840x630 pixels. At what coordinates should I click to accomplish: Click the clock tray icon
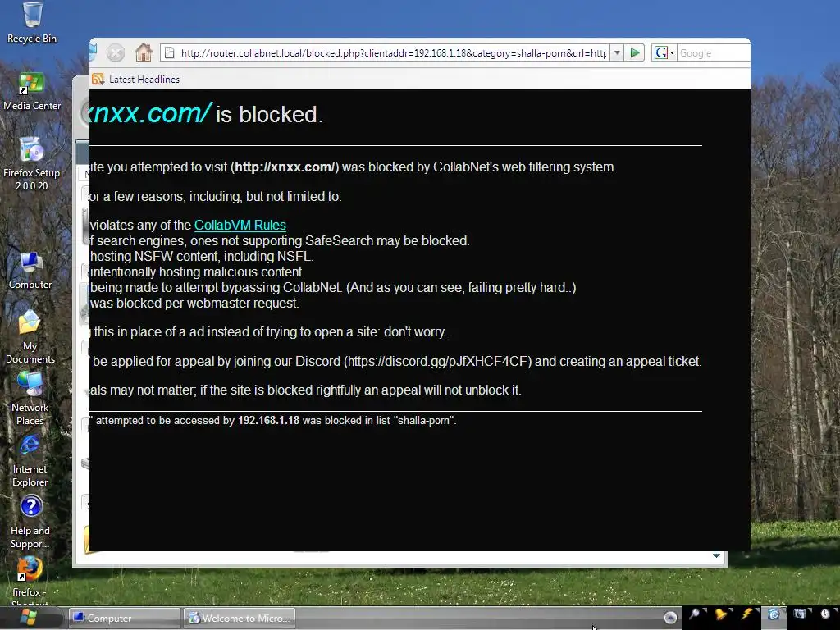click(x=825, y=614)
